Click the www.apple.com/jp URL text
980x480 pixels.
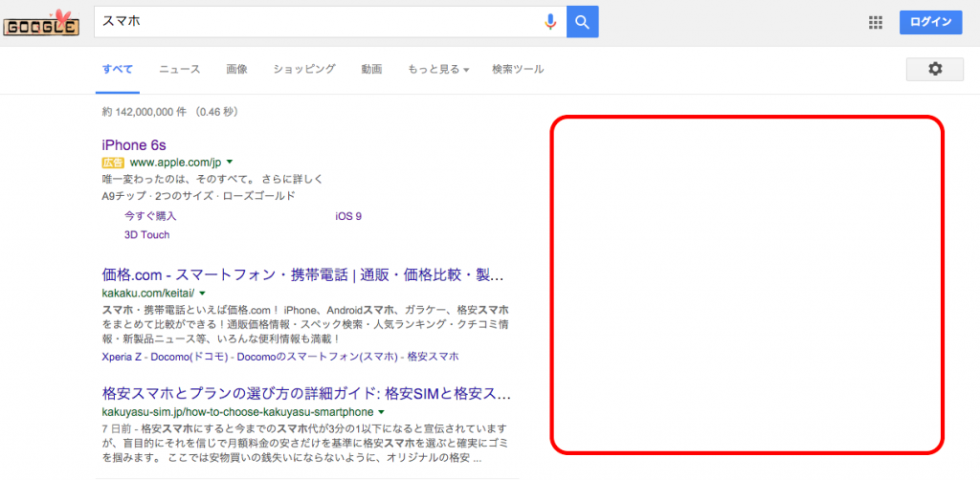pyautogui.click(x=176, y=163)
